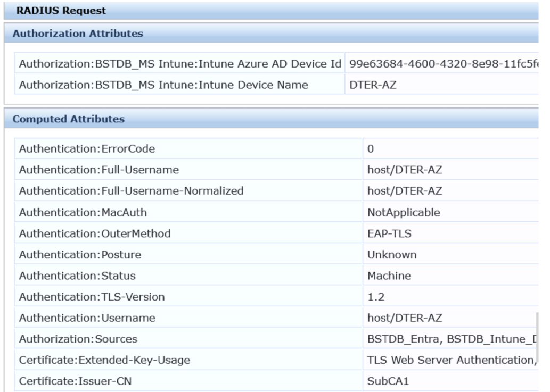Select the Authentication:Full-Username-Normalized label
Viewport: 550px width, 392px height.
pyautogui.click(x=131, y=191)
